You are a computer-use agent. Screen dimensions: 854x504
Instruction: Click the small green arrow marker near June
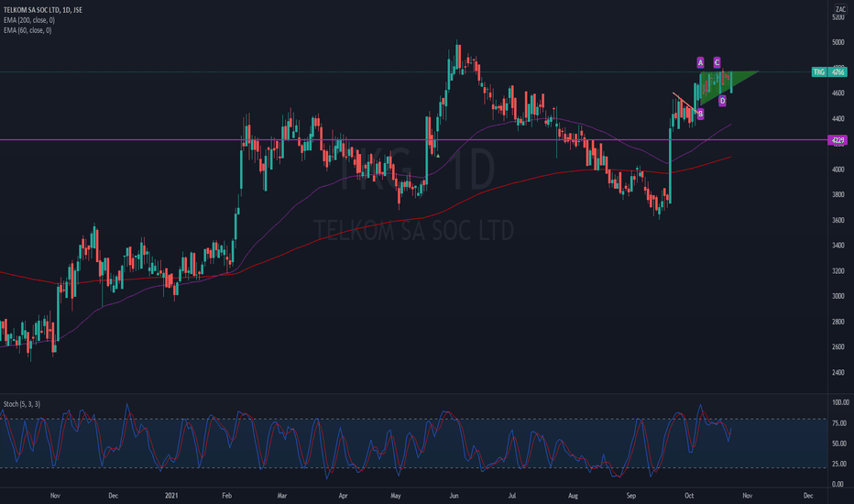tap(438, 156)
